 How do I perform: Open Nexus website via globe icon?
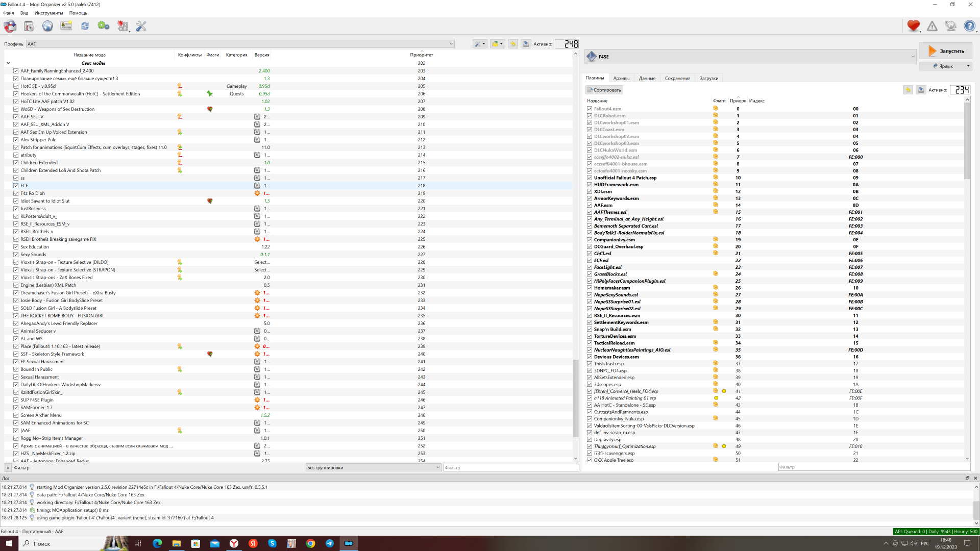(47, 26)
